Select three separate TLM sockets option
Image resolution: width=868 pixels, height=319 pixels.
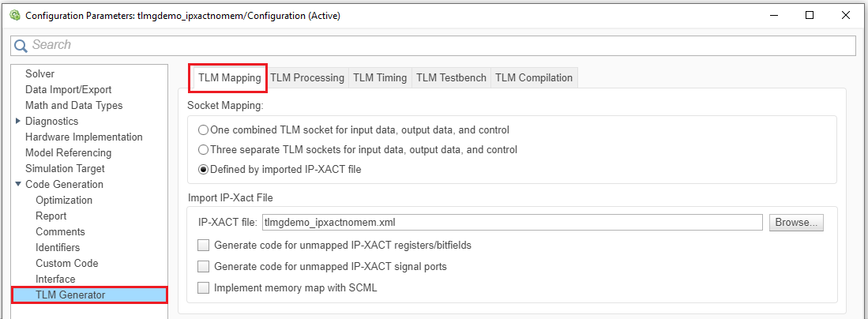point(204,149)
